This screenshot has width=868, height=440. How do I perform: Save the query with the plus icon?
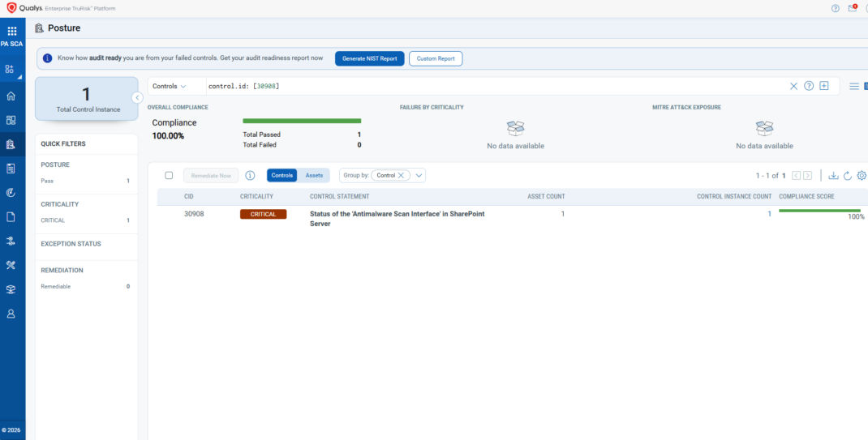(x=823, y=86)
